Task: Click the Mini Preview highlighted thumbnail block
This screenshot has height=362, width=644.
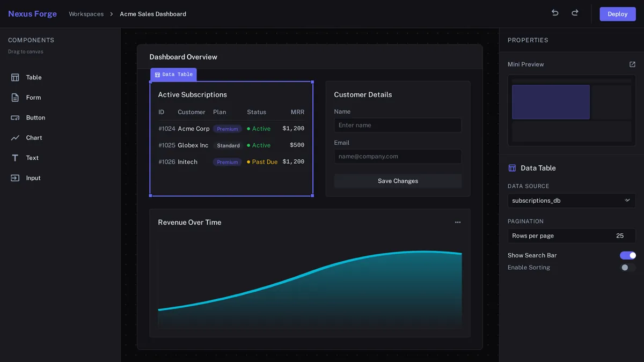Action: [551, 102]
